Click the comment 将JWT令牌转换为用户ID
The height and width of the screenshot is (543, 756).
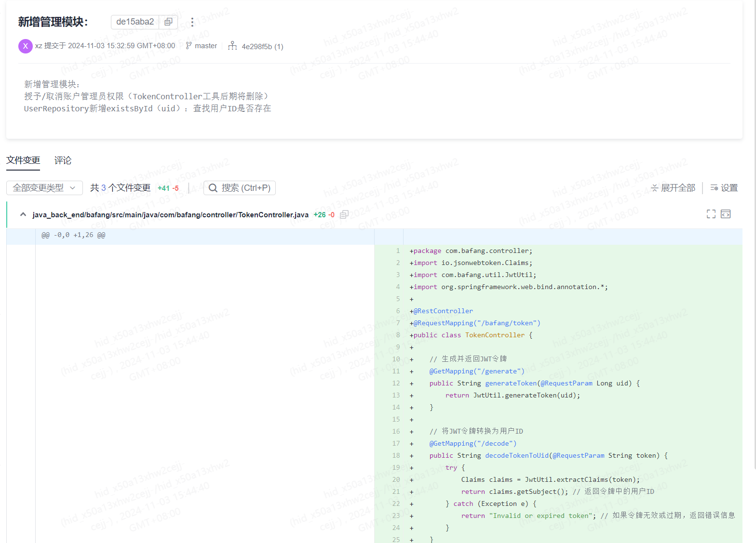[476, 431]
